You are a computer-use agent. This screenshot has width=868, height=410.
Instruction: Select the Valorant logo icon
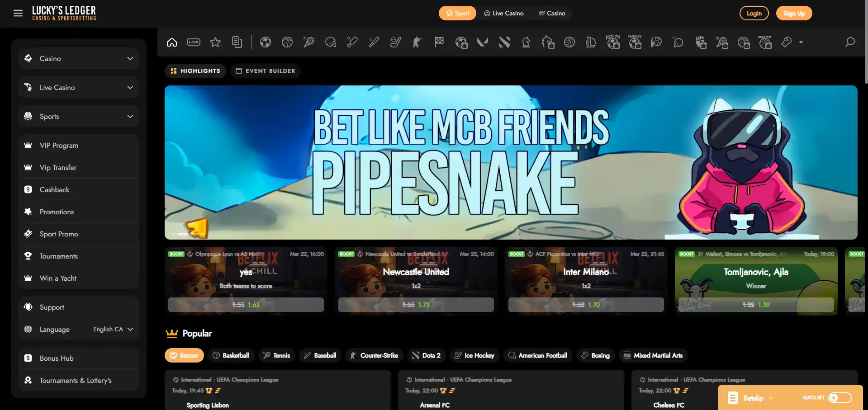point(483,42)
